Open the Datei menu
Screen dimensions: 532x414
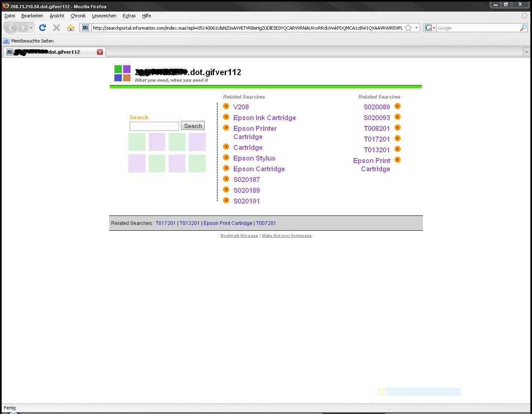pos(10,16)
